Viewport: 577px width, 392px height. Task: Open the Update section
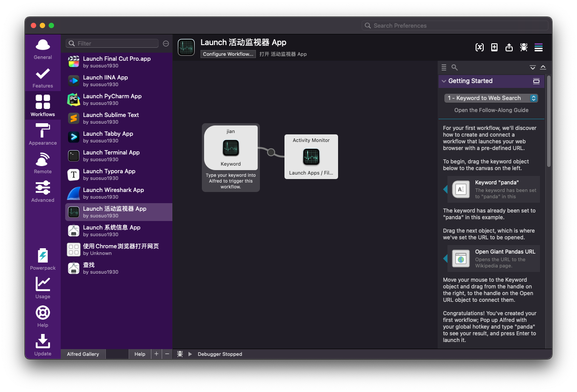click(x=43, y=346)
